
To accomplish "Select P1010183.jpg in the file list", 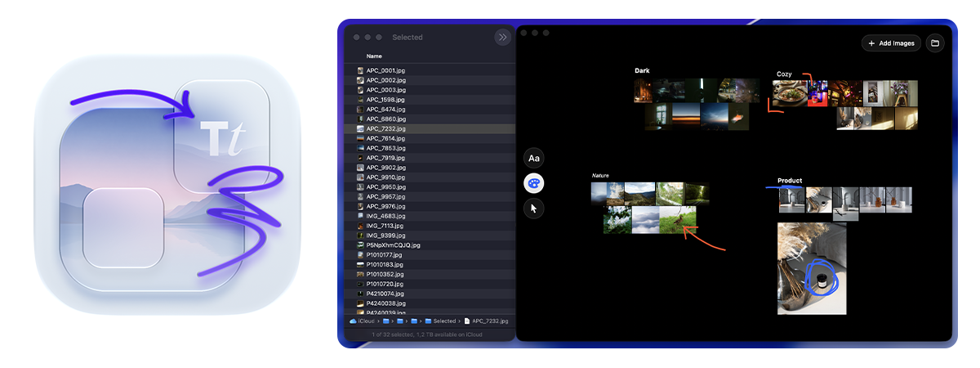I will click(x=430, y=265).
